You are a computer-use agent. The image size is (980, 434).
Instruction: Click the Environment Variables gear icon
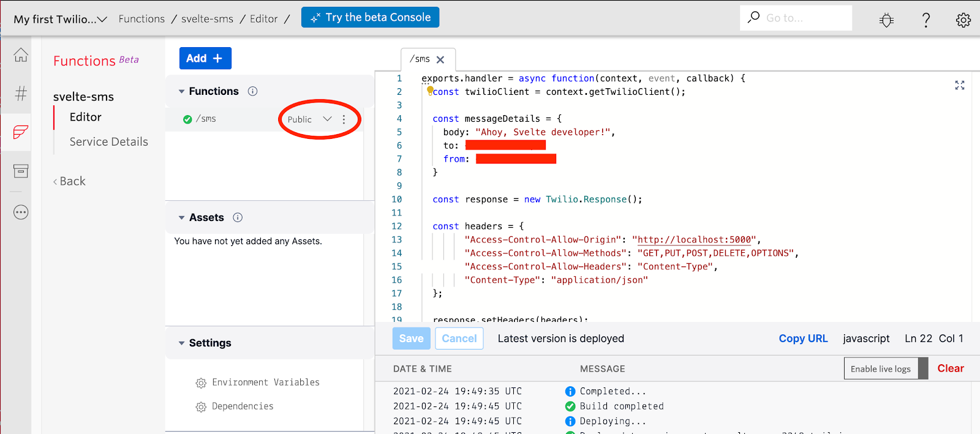click(201, 383)
